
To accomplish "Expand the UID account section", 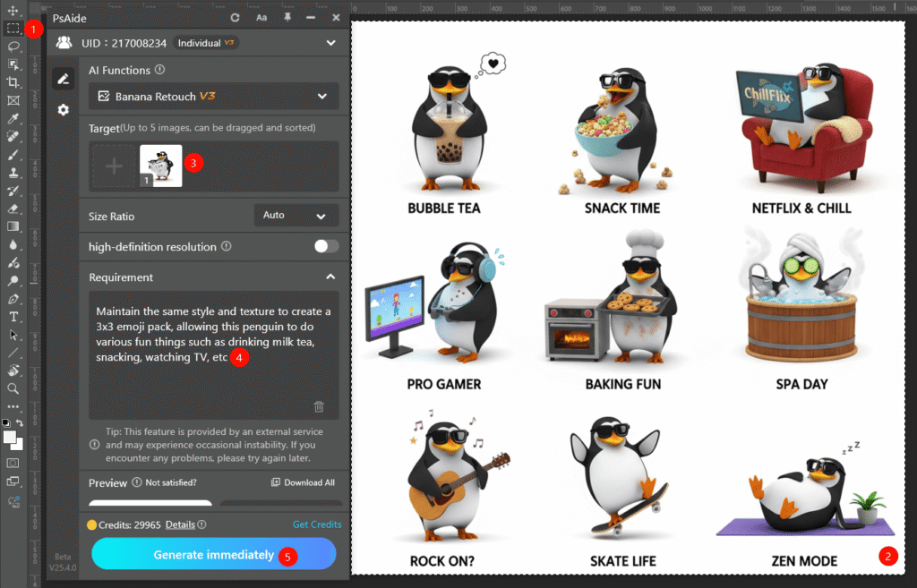I will [x=332, y=42].
